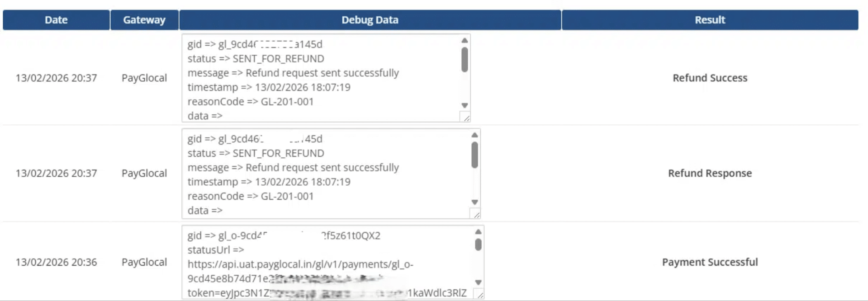The height and width of the screenshot is (301, 868).
Task: Click resize handle of Payment Successful debug box
Action: pos(479,295)
